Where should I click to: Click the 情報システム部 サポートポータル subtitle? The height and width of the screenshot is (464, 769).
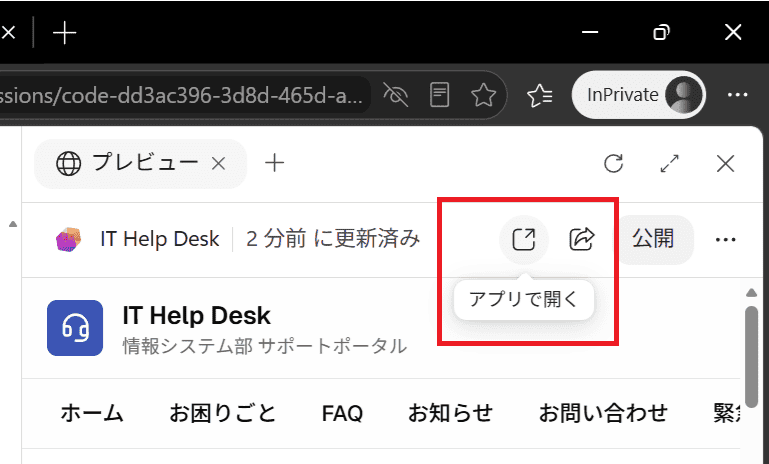264,346
